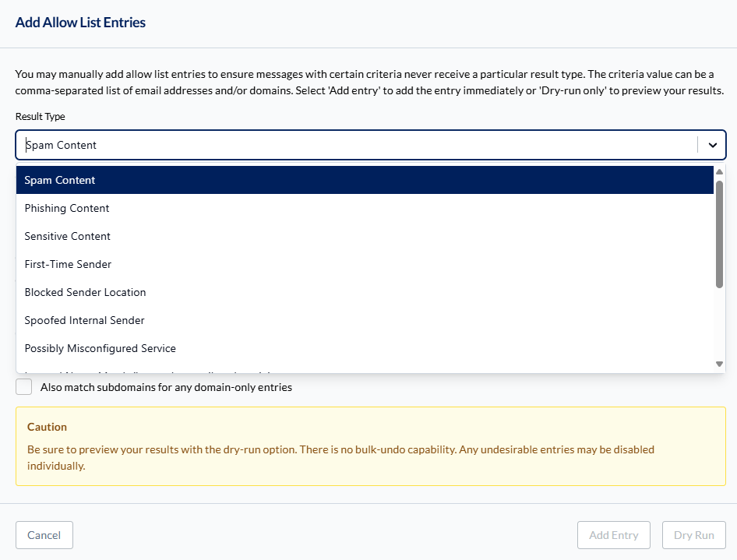Click the Result Type field label
Viewport: 737px width, 560px height.
(40, 117)
